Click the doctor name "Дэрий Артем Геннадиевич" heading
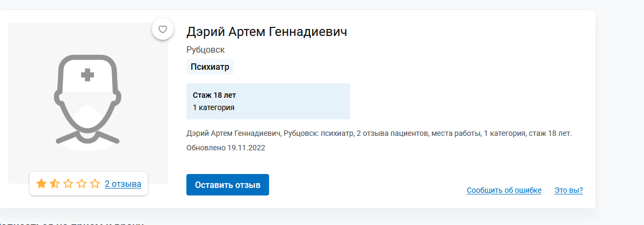Viewport: 644px width, 225px height. coord(266,32)
